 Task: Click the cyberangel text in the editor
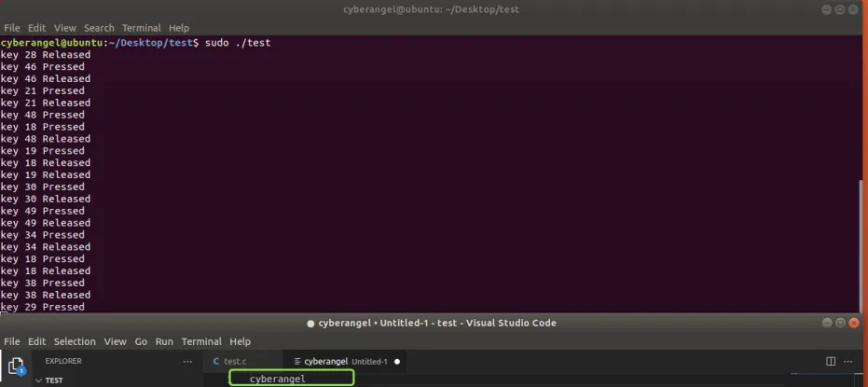point(277,379)
